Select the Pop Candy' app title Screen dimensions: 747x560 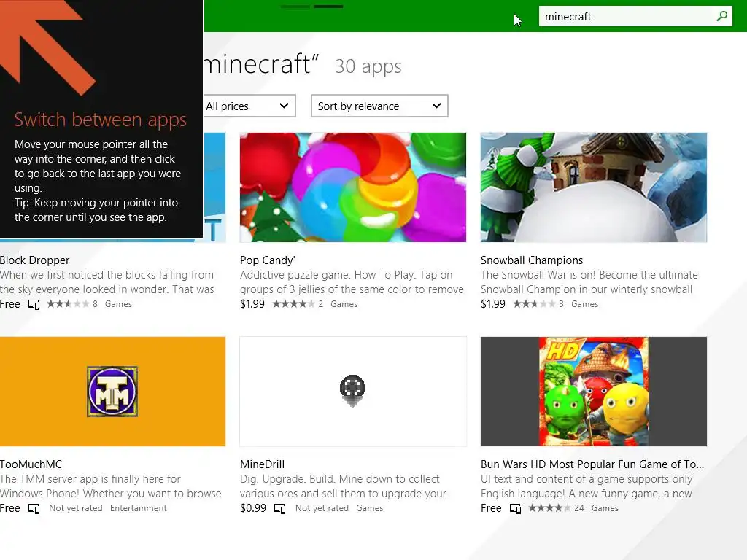click(x=268, y=260)
